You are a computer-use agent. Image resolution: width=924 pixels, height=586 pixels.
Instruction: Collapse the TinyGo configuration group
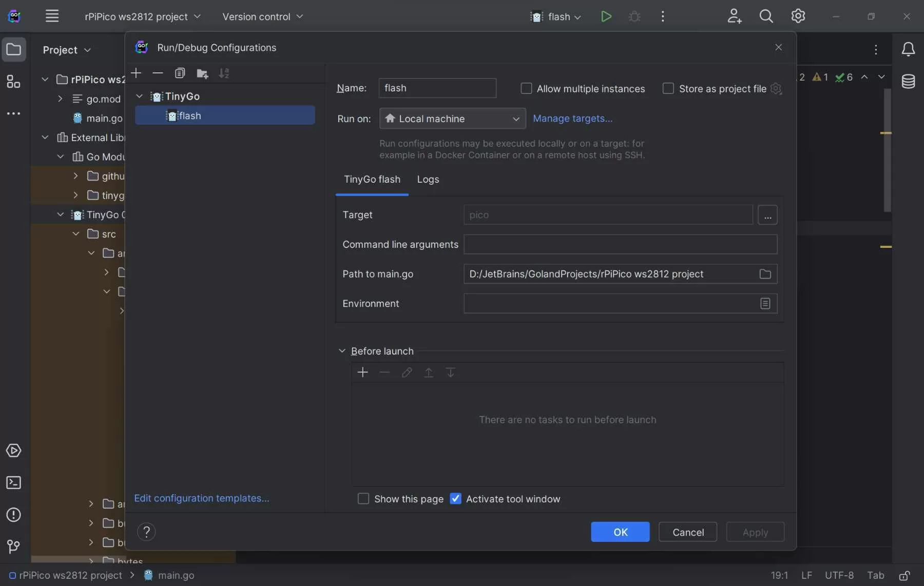139,96
